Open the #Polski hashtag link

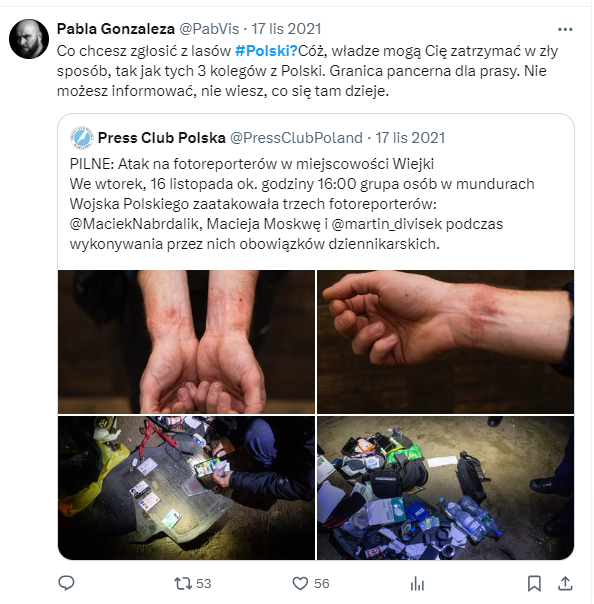[266, 50]
